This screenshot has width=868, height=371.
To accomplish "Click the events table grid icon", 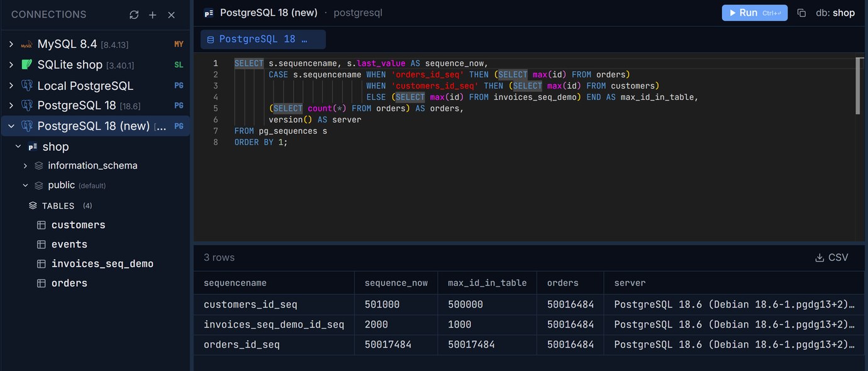I will click(x=42, y=245).
